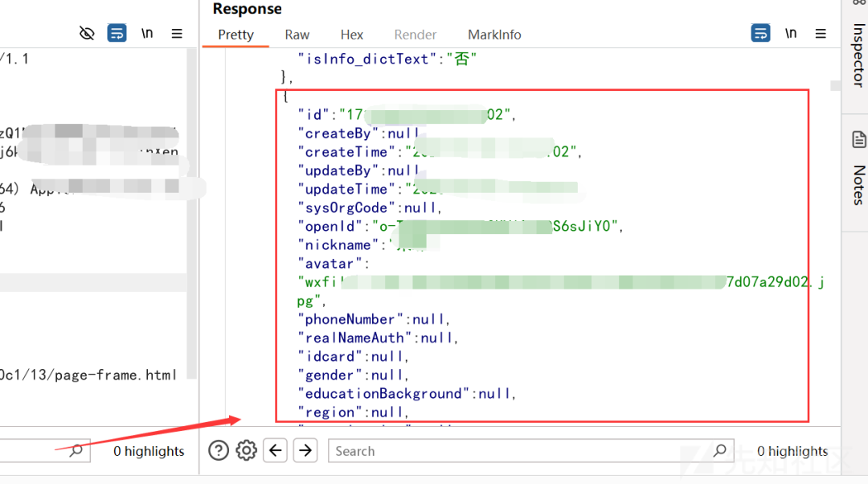Viewport: 868px width, 484px height.
Task: Toggle word wrap in response pane
Action: click(760, 33)
